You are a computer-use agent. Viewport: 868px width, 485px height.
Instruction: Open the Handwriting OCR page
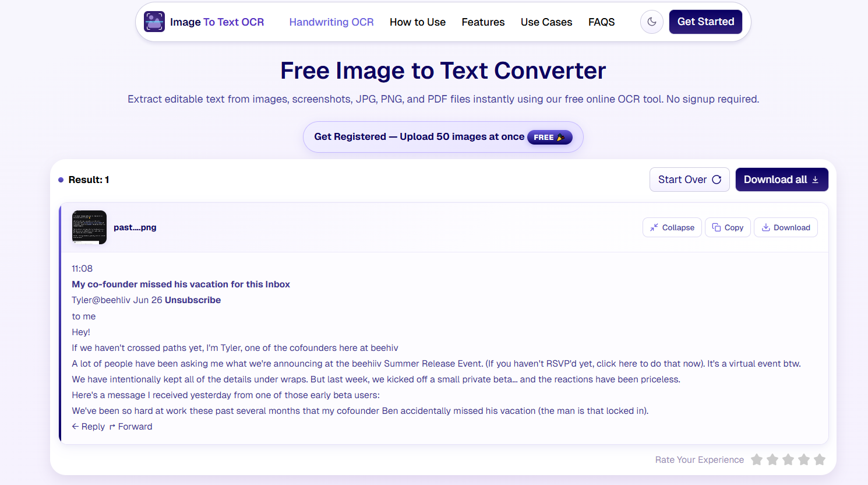(x=331, y=22)
